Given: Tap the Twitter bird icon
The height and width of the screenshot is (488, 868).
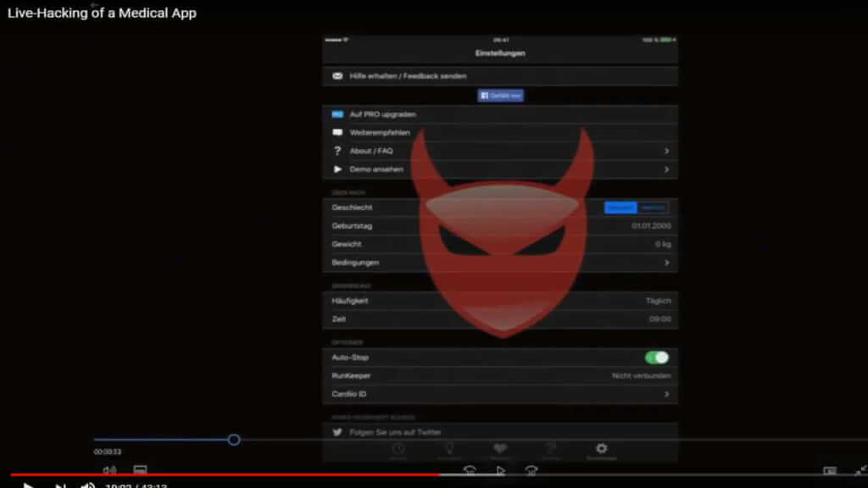Looking at the screenshot, I should point(337,432).
